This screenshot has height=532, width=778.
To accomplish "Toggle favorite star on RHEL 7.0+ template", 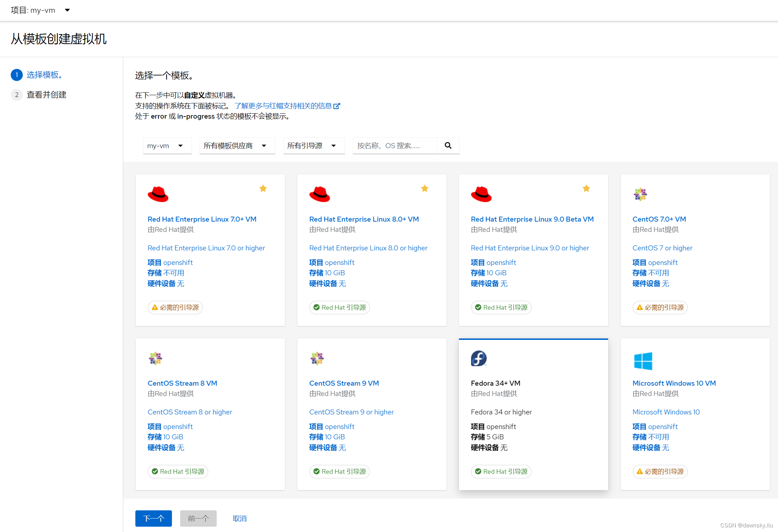I will (x=263, y=188).
